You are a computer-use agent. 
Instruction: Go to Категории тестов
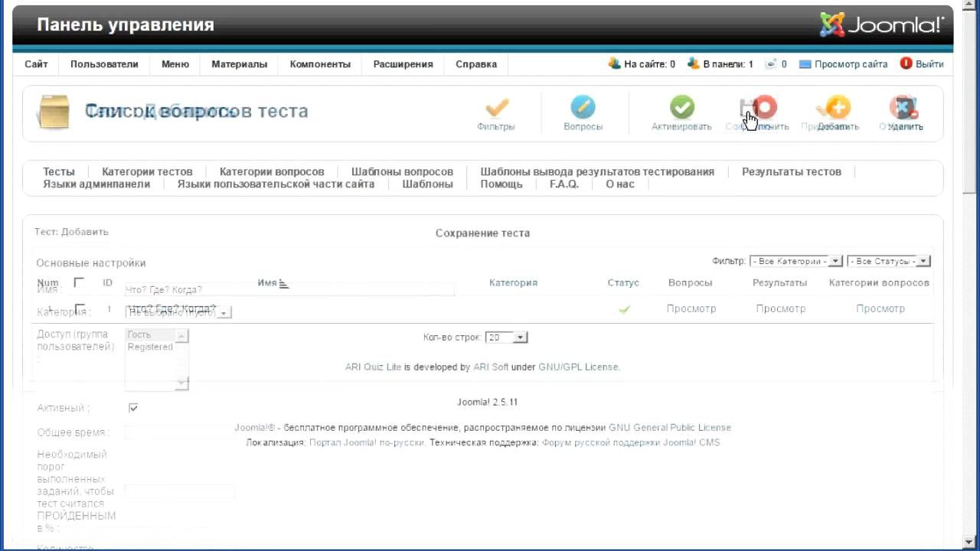click(x=147, y=171)
